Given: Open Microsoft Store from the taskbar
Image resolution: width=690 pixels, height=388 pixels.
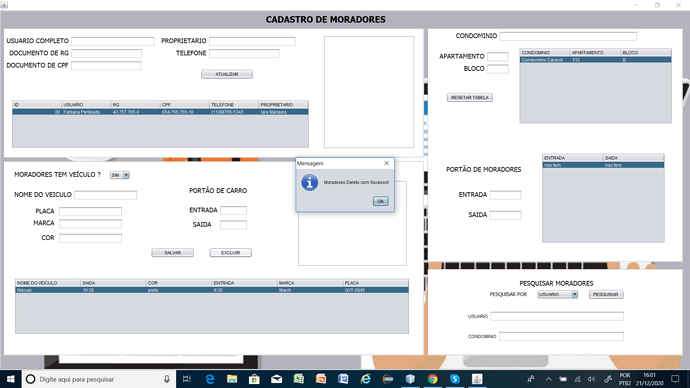Looking at the screenshot, I should coord(254,379).
